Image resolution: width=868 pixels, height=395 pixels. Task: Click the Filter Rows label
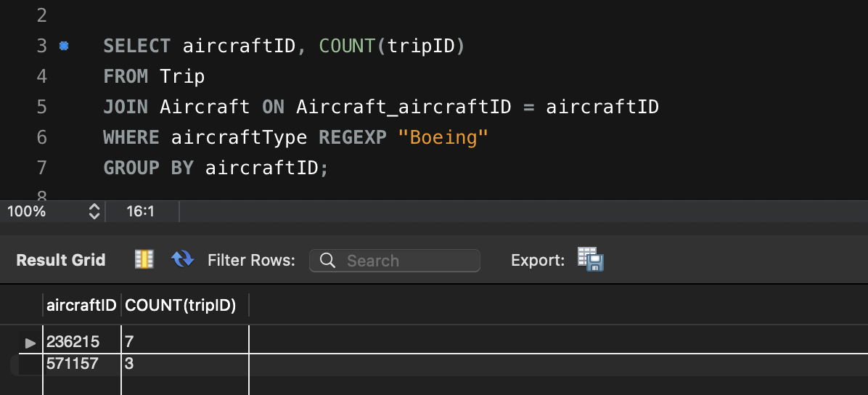coord(251,261)
